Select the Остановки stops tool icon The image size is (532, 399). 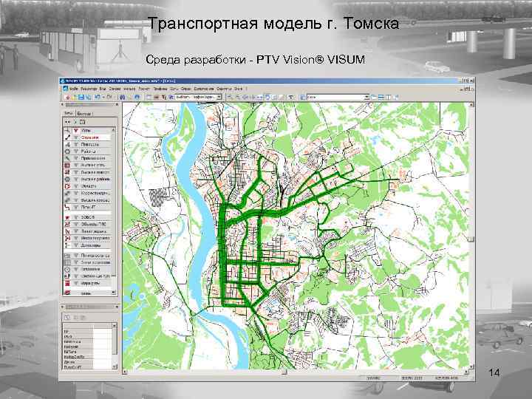click(67, 269)
